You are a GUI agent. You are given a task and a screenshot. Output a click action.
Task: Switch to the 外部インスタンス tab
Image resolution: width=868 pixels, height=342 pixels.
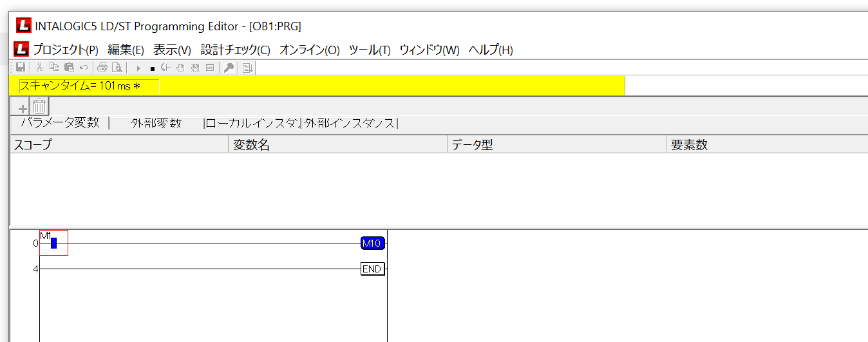tap(350, 123)
